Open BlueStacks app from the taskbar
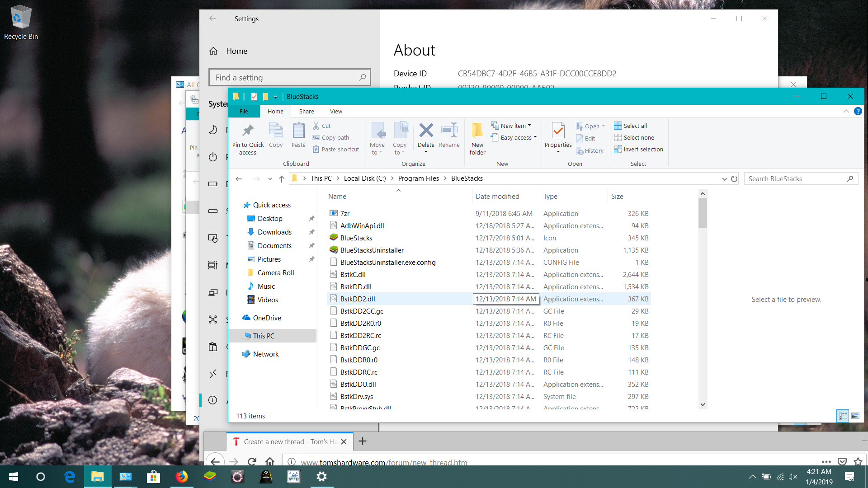Image resolution: width=868 pixels, height=488 pixels. (x=210, y=477)
